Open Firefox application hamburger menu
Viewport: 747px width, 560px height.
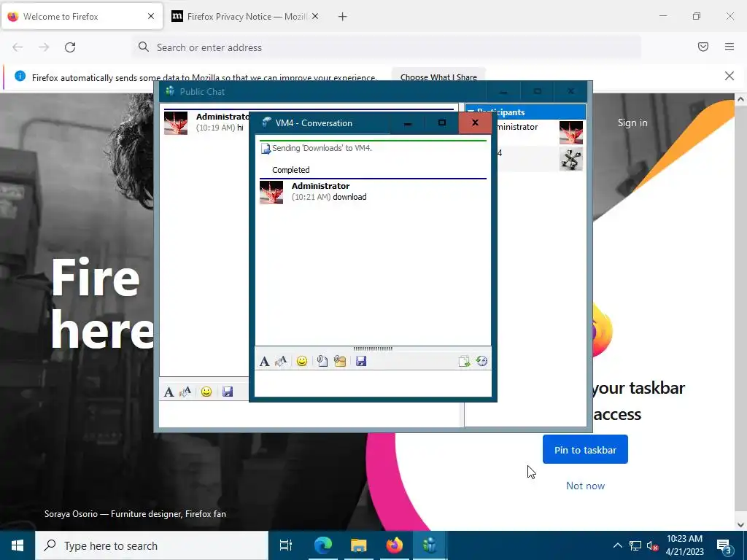[729, 47]
